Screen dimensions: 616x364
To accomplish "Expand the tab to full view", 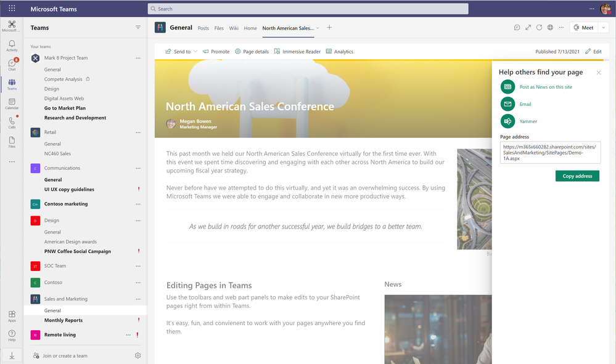I will [x=528, y=28].
